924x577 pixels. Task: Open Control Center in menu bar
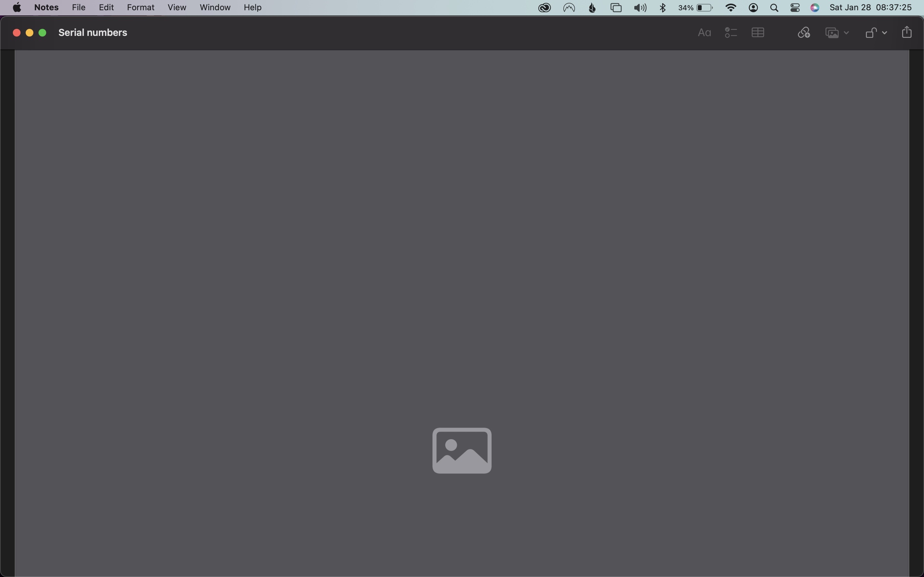coord(795,7)
